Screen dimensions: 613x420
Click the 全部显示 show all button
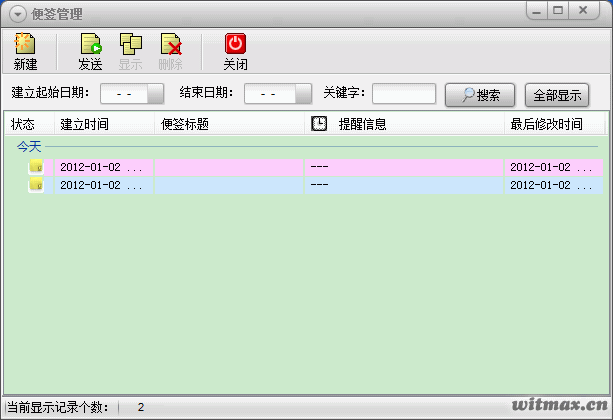pyautogui.click(x=557, y=95)
